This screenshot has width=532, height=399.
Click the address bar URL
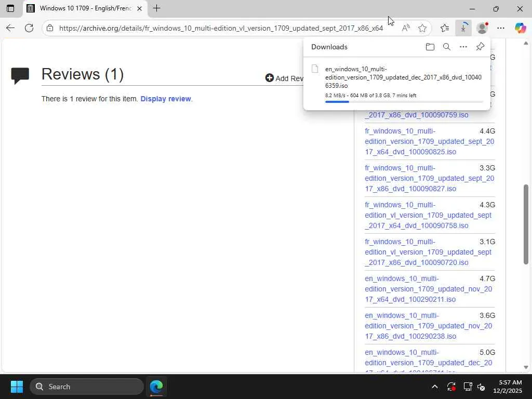(221, 28)
